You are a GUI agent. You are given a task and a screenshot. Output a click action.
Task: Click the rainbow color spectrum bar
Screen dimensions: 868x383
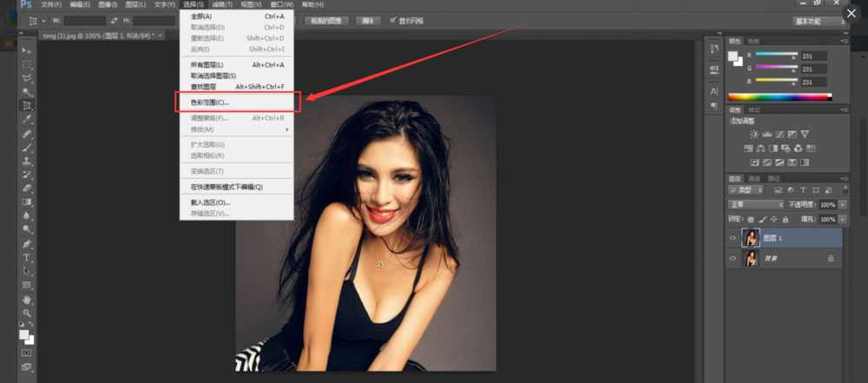779,96
